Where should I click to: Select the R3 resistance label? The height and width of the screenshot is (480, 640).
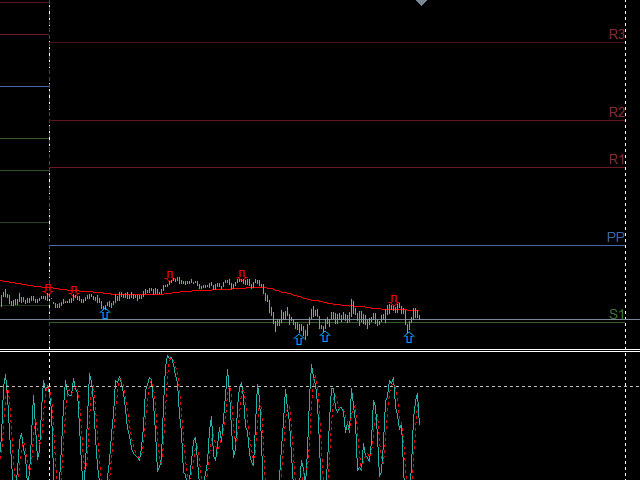click(x=617, y=34)
